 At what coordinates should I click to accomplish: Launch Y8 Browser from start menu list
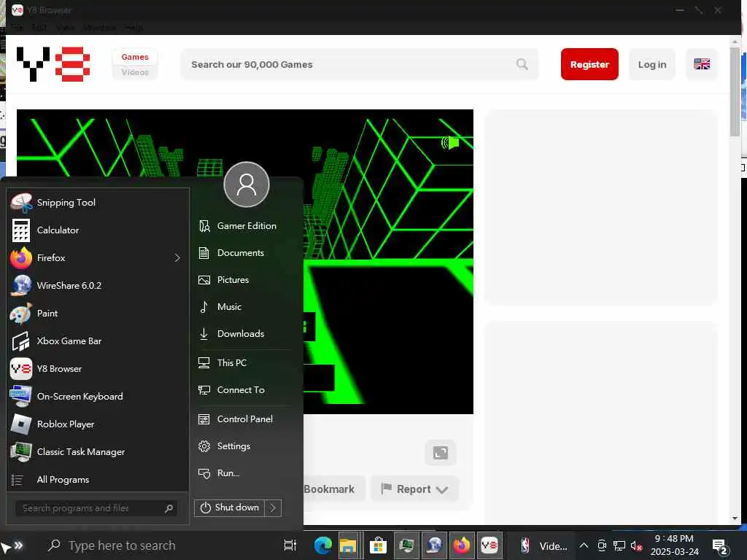[98, 368]
